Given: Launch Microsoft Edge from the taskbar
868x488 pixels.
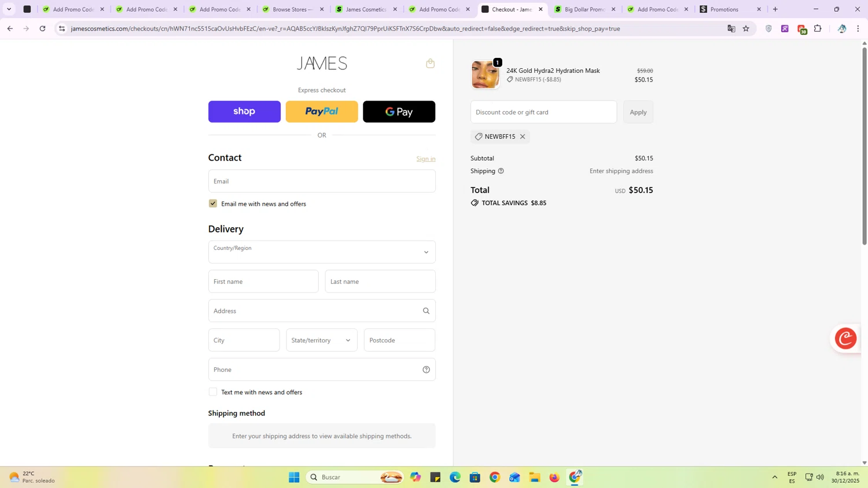Looking at the screenshot, I should click(x=455, y=477).
